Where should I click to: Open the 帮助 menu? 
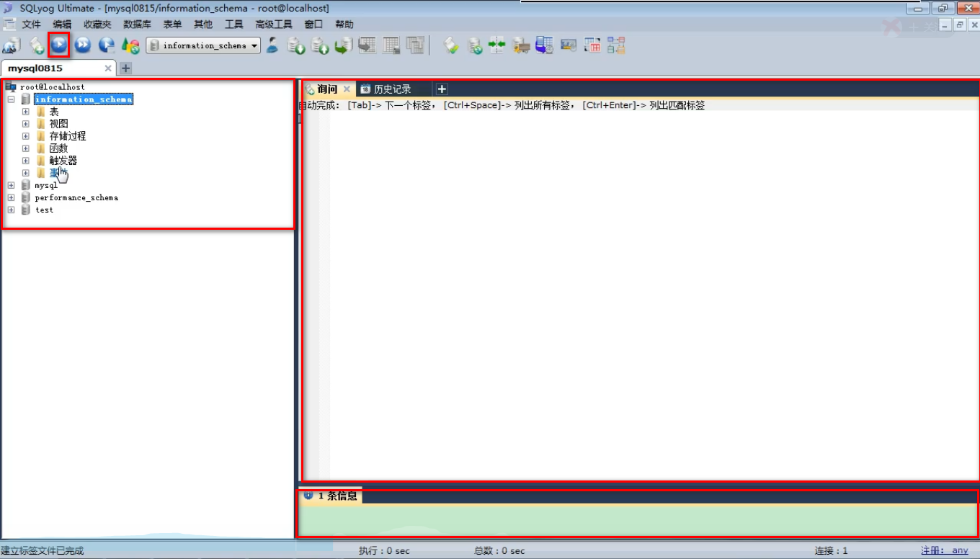(x=344, y=24)
